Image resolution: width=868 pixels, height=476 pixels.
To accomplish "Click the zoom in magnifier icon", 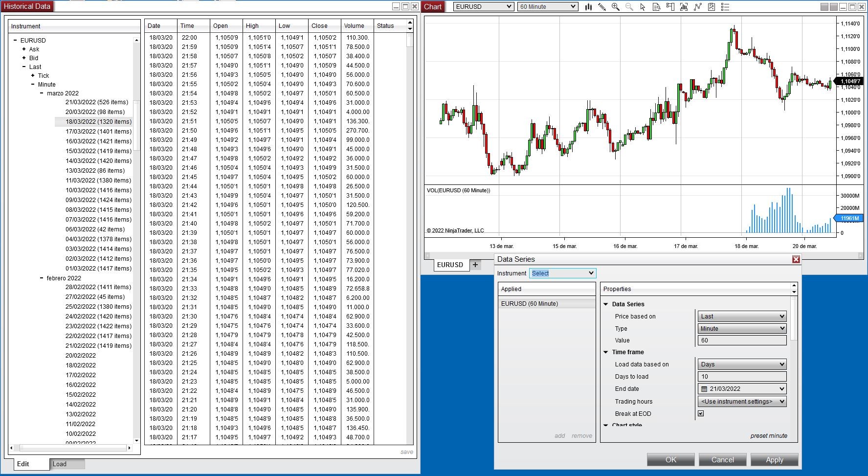I will click(616, 7).
